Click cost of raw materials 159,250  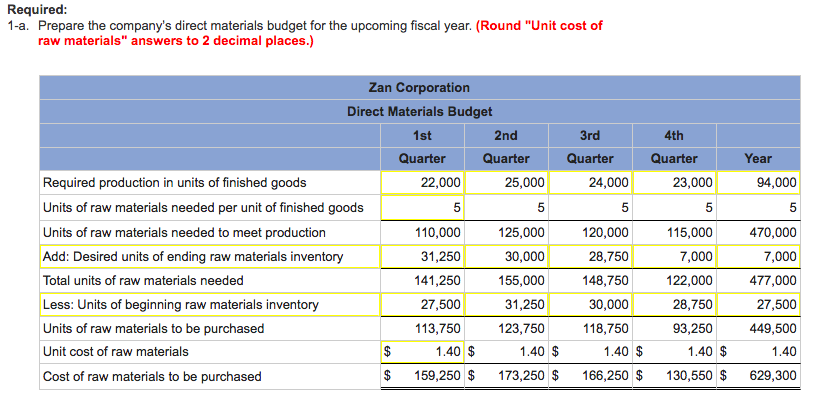(x=438, y=376)
